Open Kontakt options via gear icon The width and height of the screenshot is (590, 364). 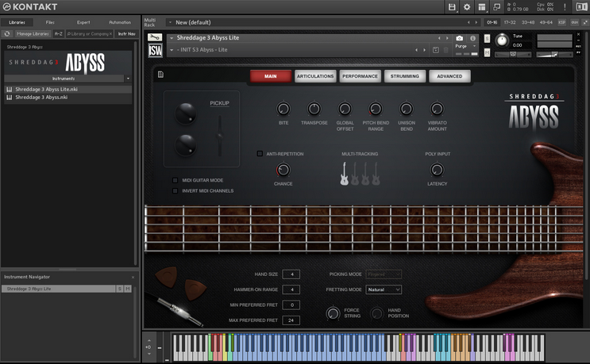467,7
